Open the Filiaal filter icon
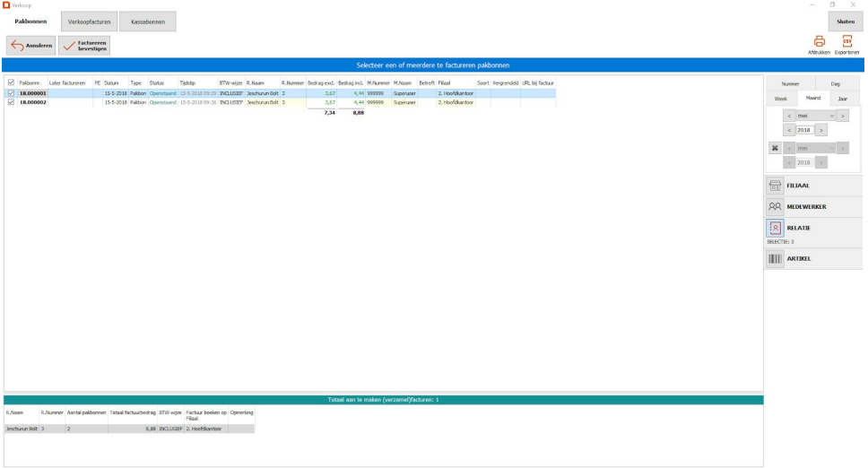Screen dimensions: 868x468 pos(775,186)
